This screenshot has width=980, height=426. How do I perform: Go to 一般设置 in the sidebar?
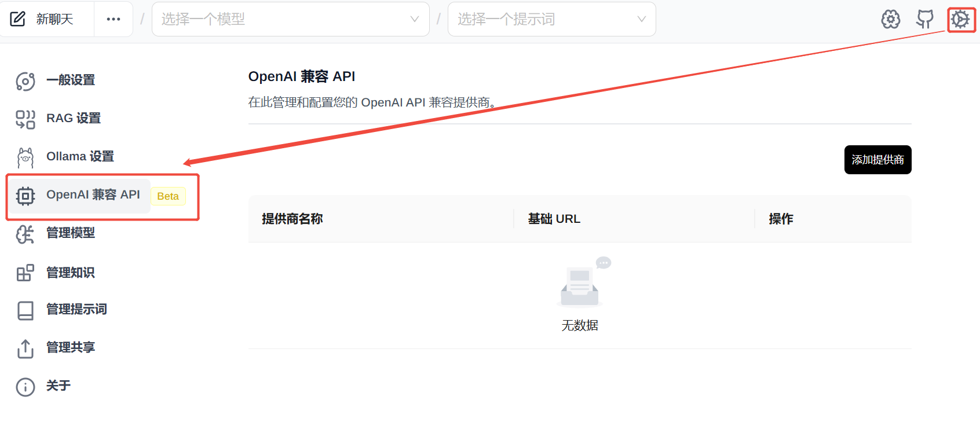point(70,80)
